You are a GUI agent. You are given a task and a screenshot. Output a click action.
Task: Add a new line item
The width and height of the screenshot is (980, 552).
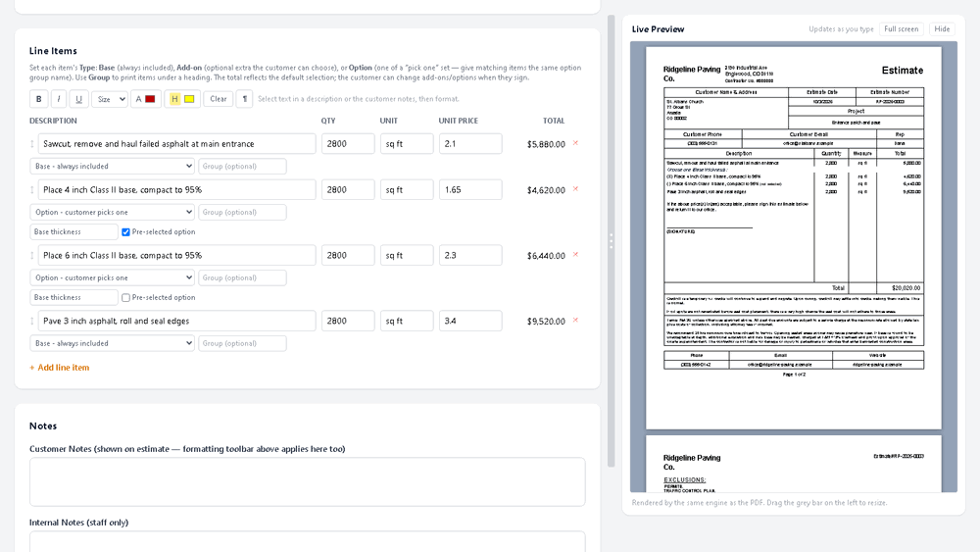click(60, 368)
